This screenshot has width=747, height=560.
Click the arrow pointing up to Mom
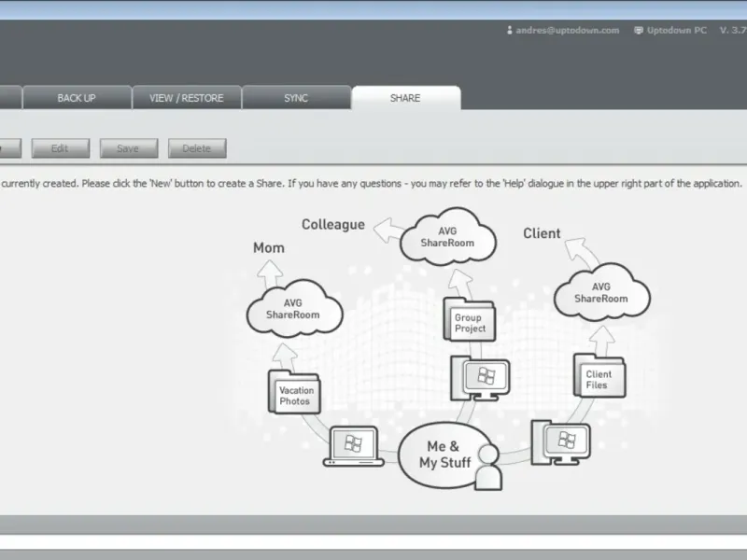tap(270, 274)
